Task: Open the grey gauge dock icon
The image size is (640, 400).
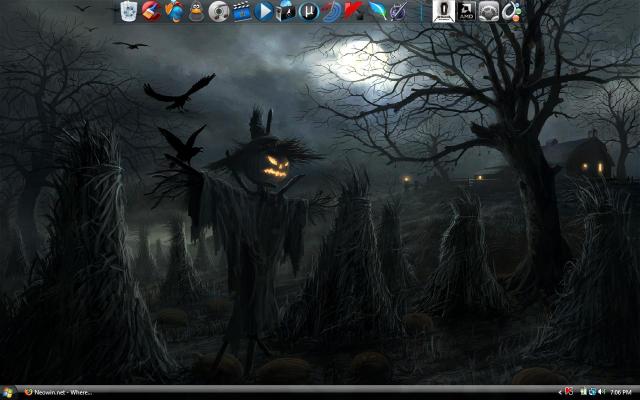Action: 489,11
